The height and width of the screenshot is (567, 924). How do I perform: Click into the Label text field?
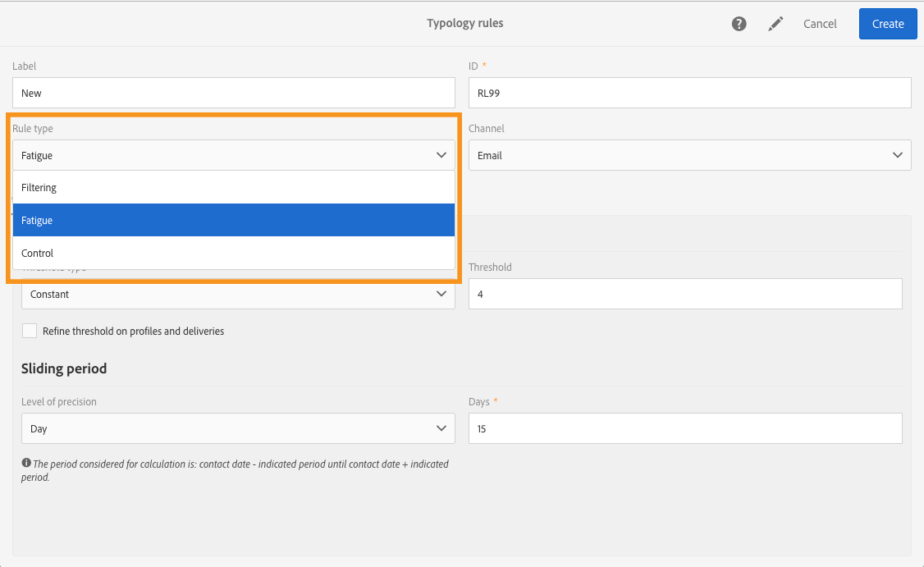(x=233, y=93)
